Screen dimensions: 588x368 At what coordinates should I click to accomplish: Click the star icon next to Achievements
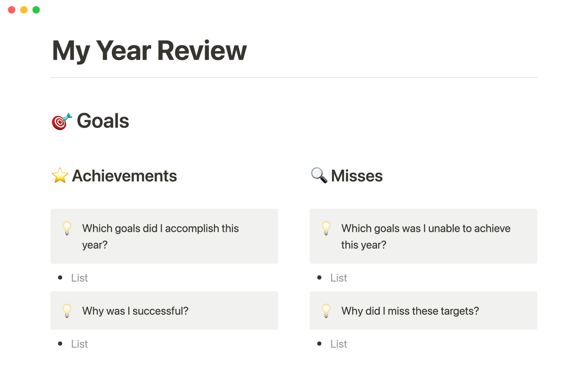[60, 176]
